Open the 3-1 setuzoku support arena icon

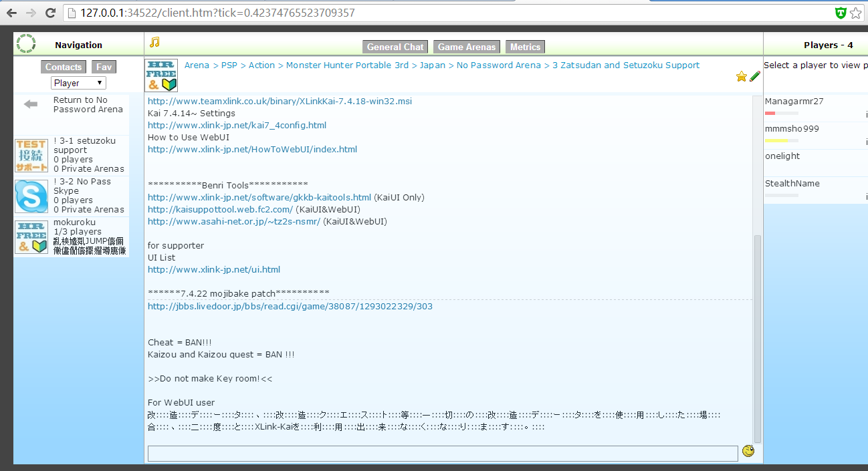coord(31,155)
